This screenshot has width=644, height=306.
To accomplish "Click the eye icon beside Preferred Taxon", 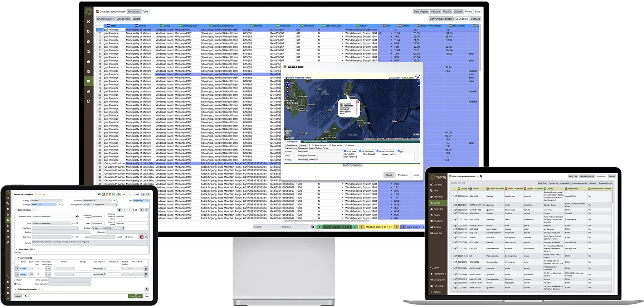I will [77, 216].
